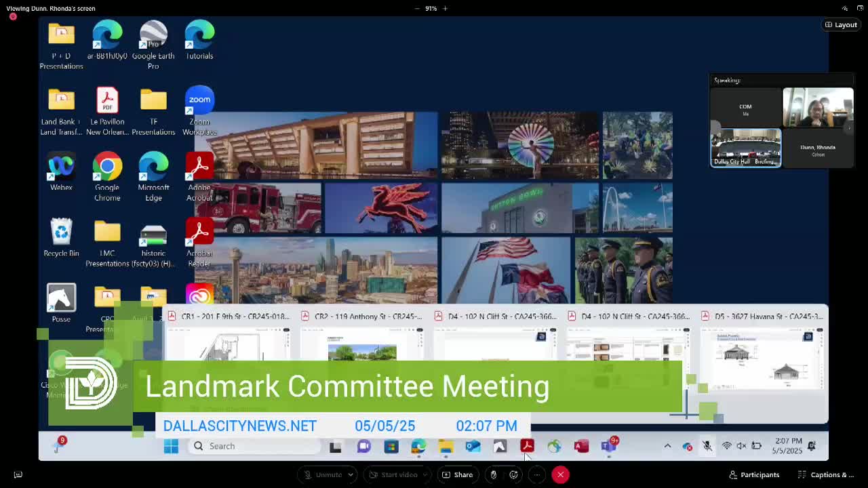Open the Layout options
This screenshot has width=868, height=488.
coord(841,25)
